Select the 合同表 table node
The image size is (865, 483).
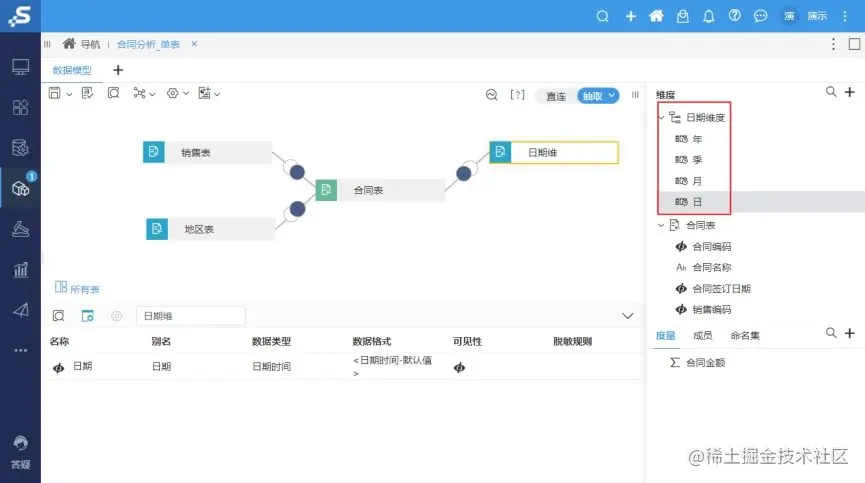(x=380, y=190)
